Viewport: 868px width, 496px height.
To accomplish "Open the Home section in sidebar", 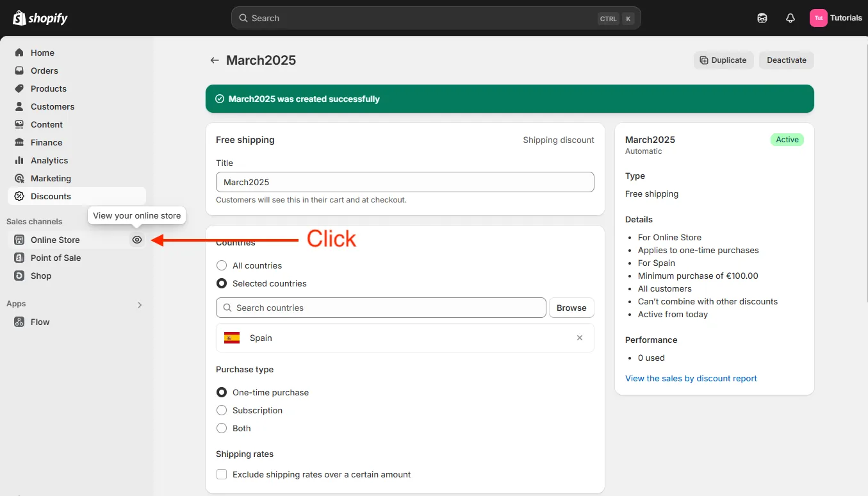I will [42, 53].
